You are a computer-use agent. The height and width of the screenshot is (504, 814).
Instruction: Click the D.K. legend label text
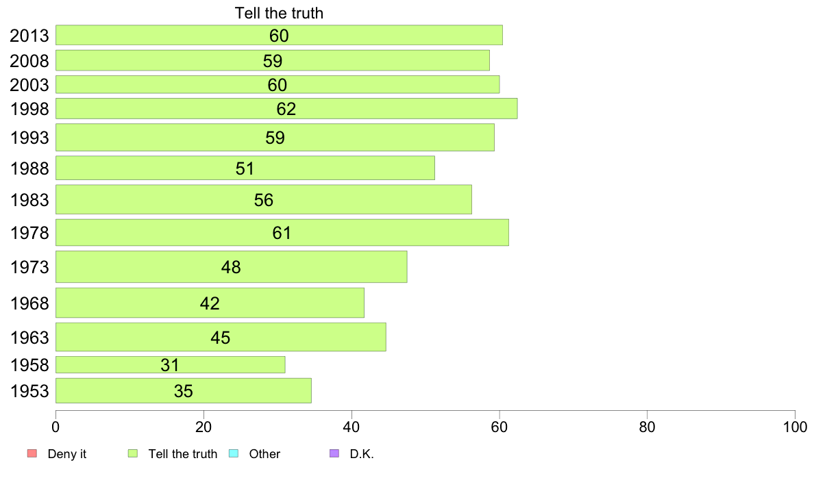coord(362,453)
